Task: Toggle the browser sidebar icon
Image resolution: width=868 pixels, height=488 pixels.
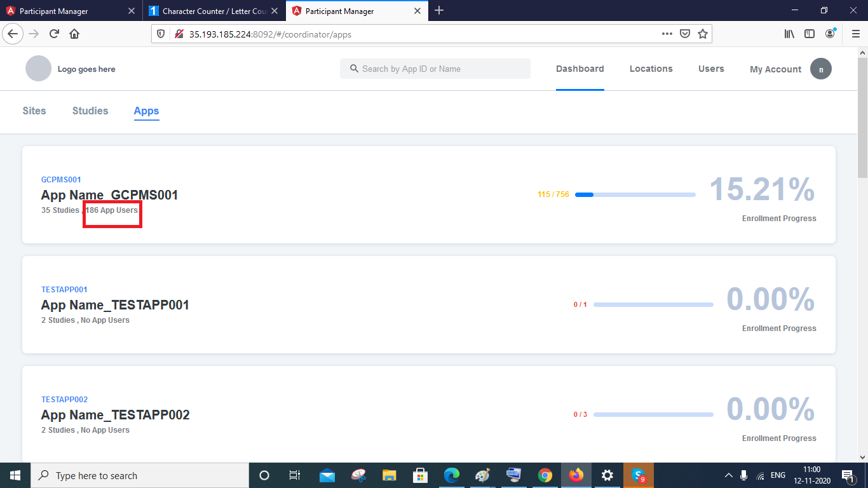Action: click(x=810, y=34)
